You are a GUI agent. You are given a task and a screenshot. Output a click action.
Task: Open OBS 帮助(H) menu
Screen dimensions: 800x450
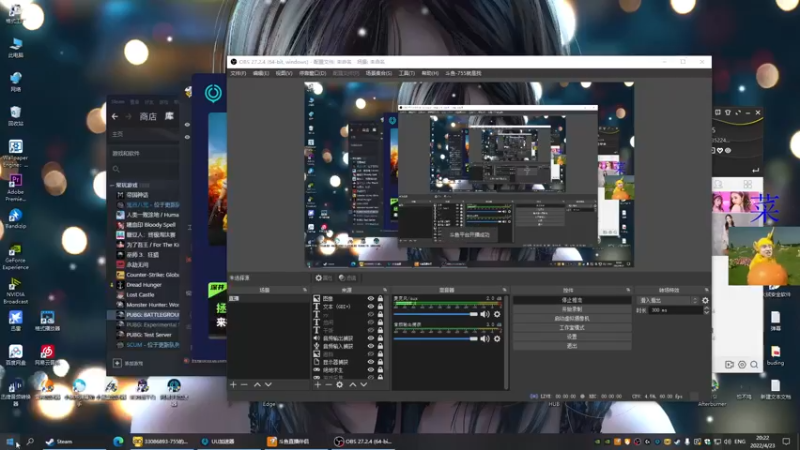(430, 73)
